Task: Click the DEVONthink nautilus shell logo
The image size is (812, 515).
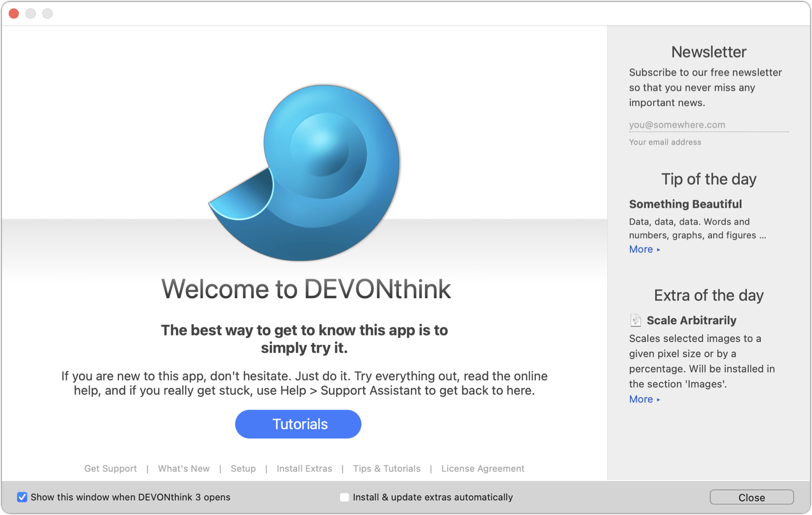Action: pos(305,172)
